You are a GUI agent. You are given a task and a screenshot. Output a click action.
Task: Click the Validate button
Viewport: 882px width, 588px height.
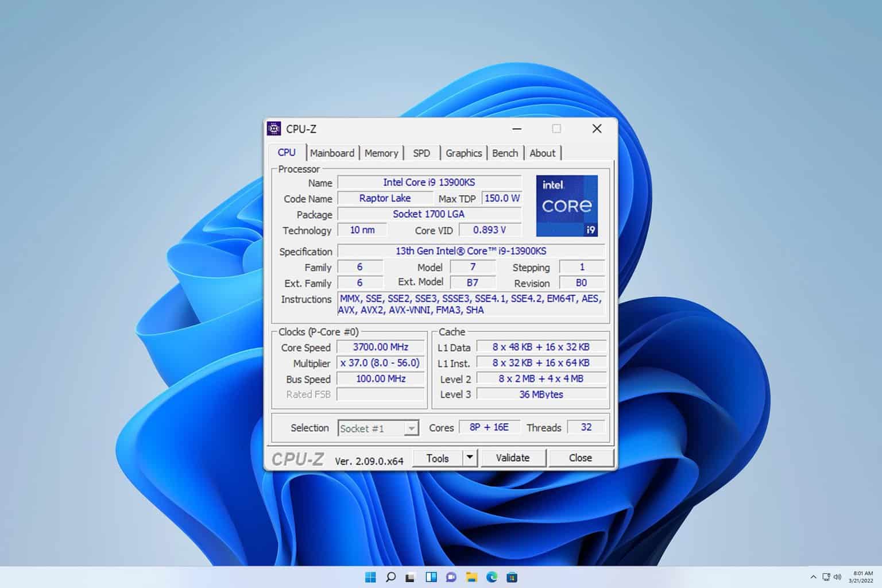513,458
